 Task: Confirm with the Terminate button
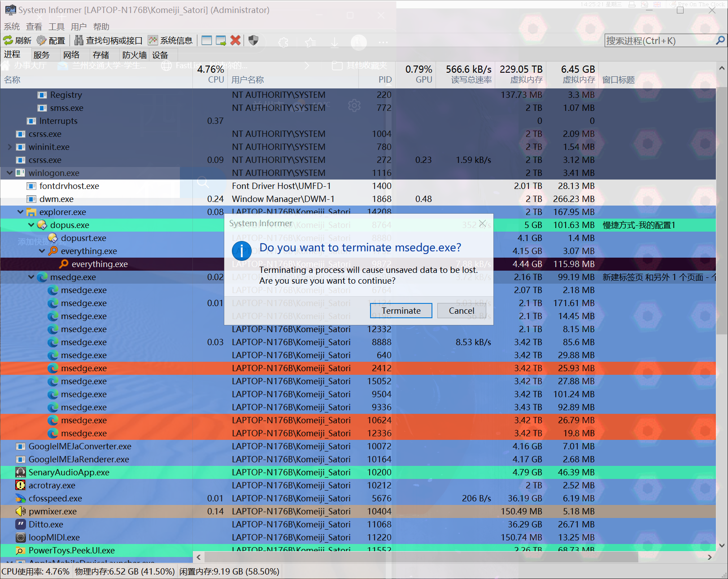pyautogui.click(x=401, y=311)
